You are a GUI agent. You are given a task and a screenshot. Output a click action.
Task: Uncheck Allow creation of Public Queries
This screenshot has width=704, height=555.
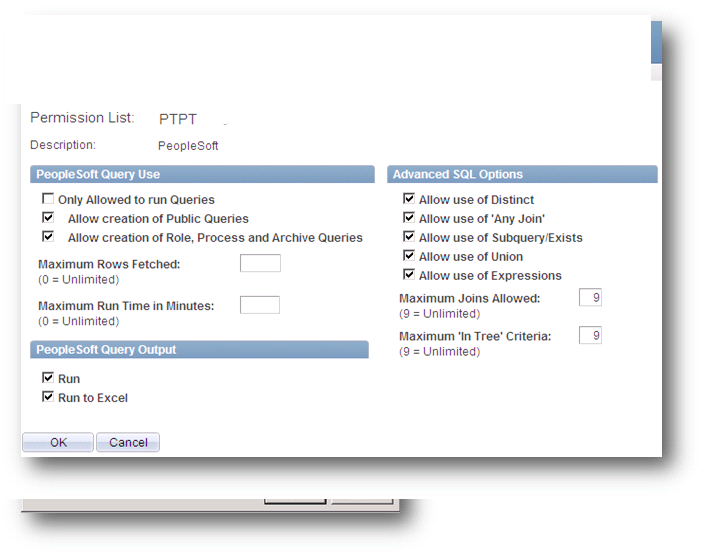[48, 218]
